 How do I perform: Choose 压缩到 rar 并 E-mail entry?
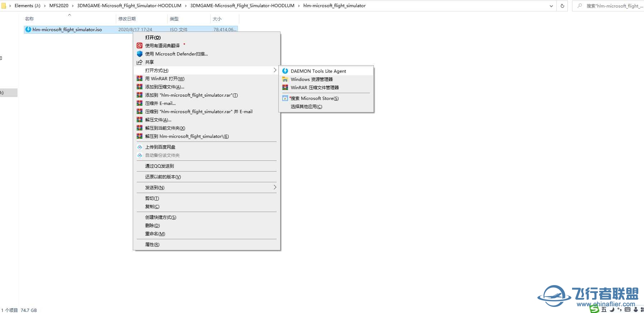[206, 111]
